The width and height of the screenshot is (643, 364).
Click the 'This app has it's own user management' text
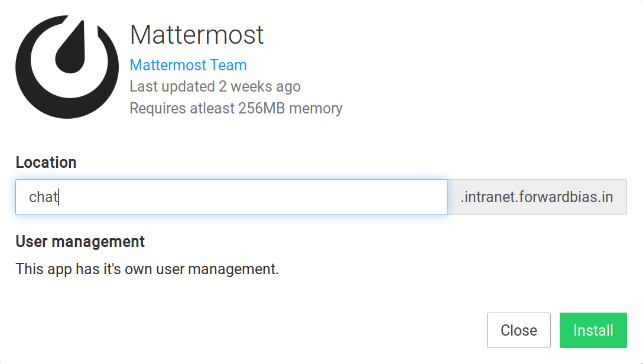147,269
